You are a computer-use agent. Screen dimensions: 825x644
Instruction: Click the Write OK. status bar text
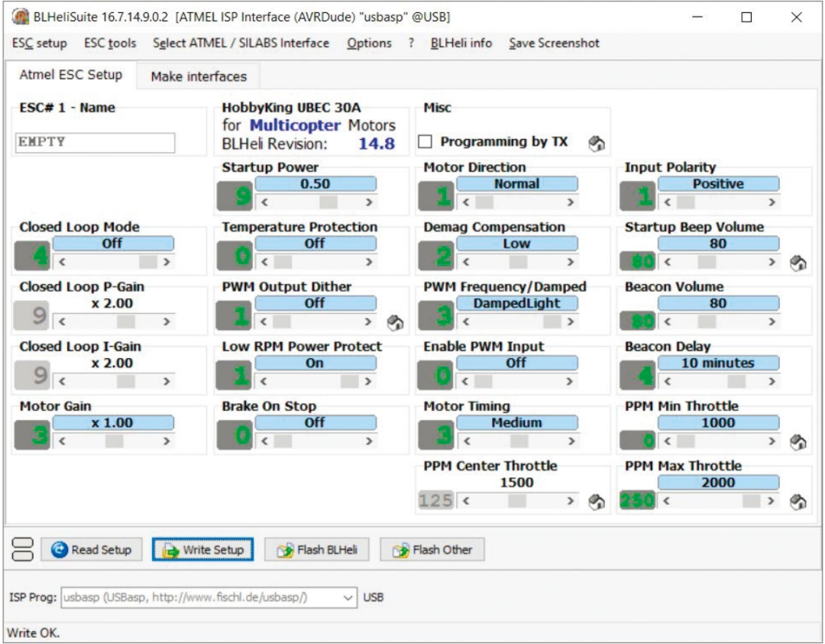pyautogui.click(x=33, y=633)
